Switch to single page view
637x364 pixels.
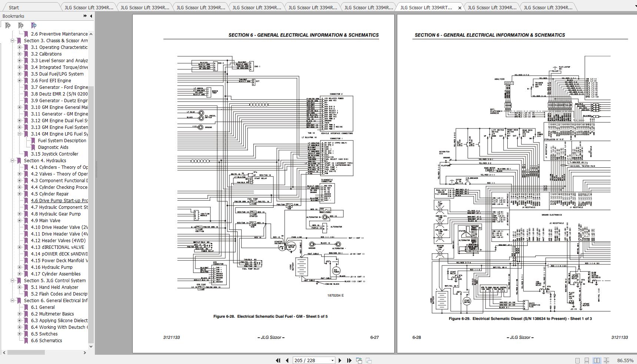click(x=577, y=360)
